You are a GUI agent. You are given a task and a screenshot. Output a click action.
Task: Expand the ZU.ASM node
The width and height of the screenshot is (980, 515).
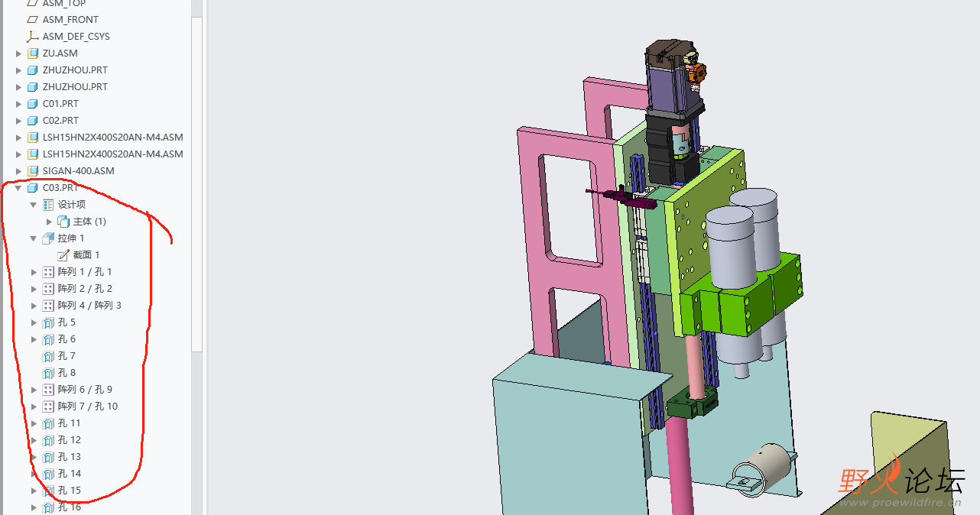19,53
